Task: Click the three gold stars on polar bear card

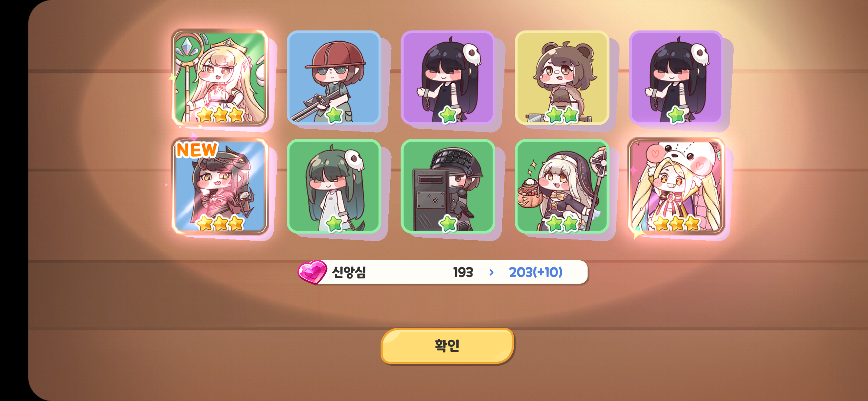Action: (676, 224)
